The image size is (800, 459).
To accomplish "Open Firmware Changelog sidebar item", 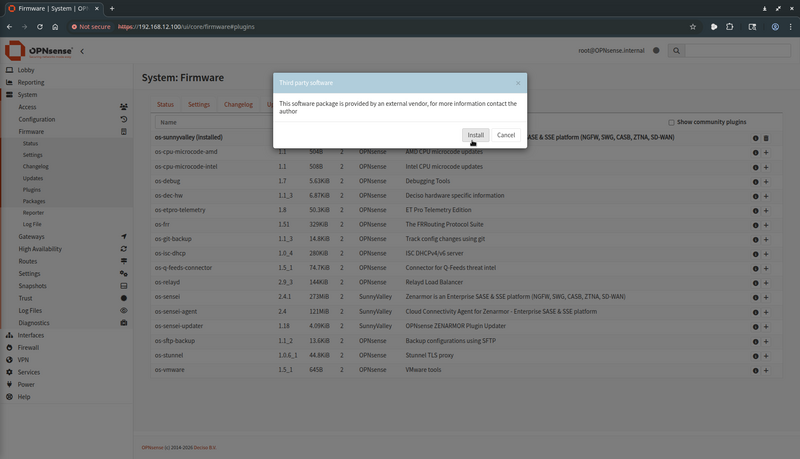I will pyautogui.click(x=35, y=166).
